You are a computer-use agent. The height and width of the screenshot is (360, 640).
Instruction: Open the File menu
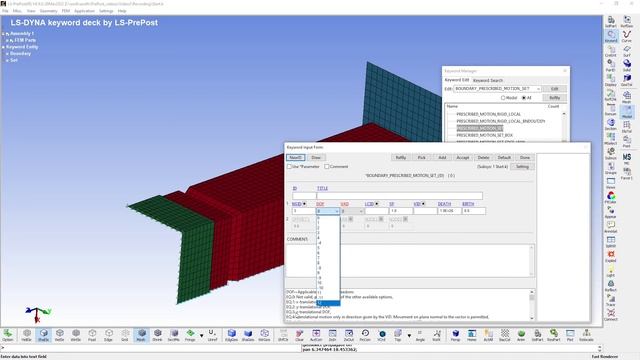click(5, 11)
